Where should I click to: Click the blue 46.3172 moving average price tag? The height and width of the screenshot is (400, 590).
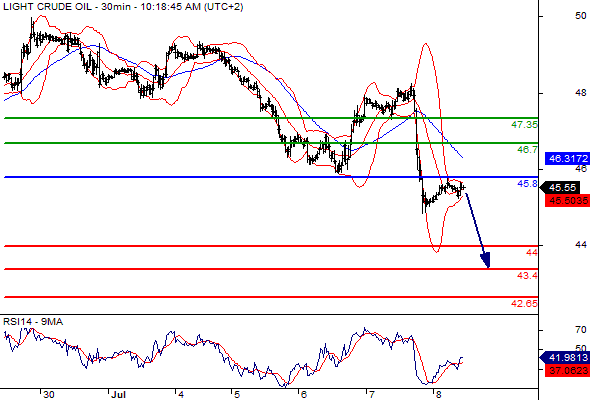[567, 158]
